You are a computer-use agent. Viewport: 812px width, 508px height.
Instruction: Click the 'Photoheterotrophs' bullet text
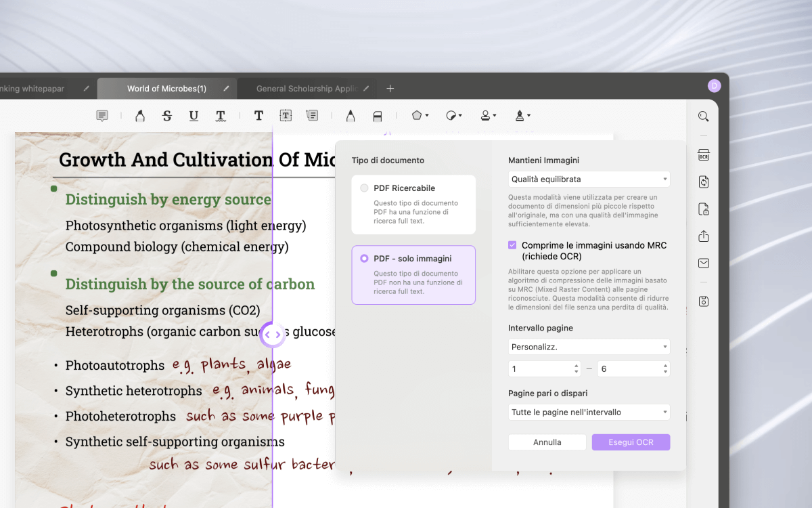(x=120, y=417)
